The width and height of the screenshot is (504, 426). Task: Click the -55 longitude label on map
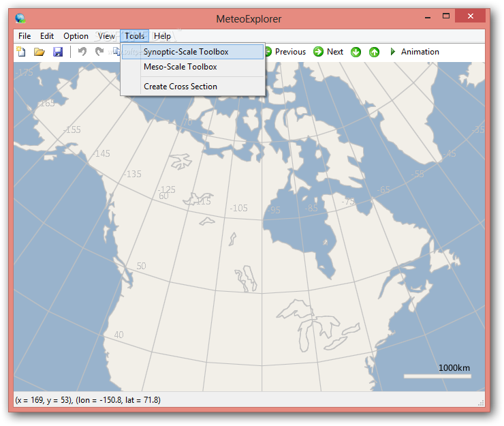point(418,174)
